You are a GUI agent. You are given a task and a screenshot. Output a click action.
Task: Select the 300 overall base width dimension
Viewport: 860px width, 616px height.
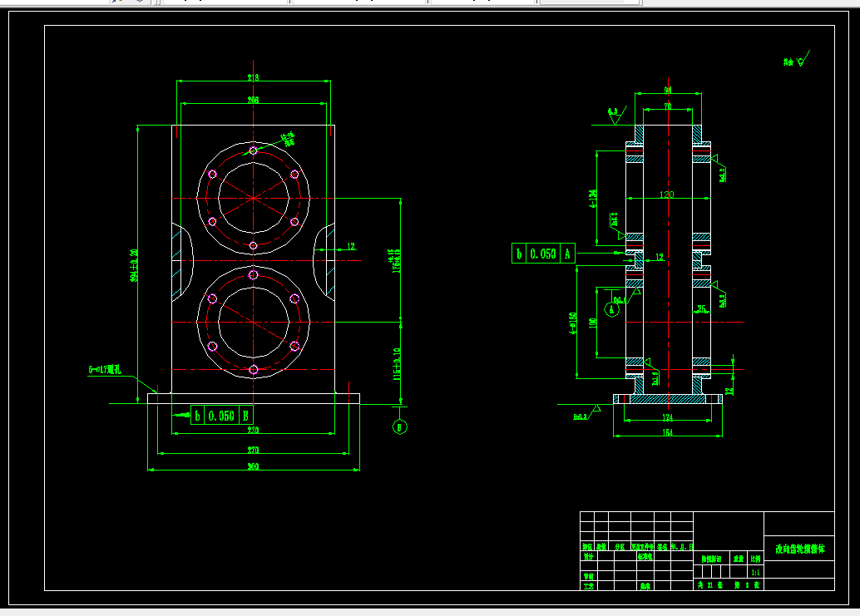tap(253, 466)
